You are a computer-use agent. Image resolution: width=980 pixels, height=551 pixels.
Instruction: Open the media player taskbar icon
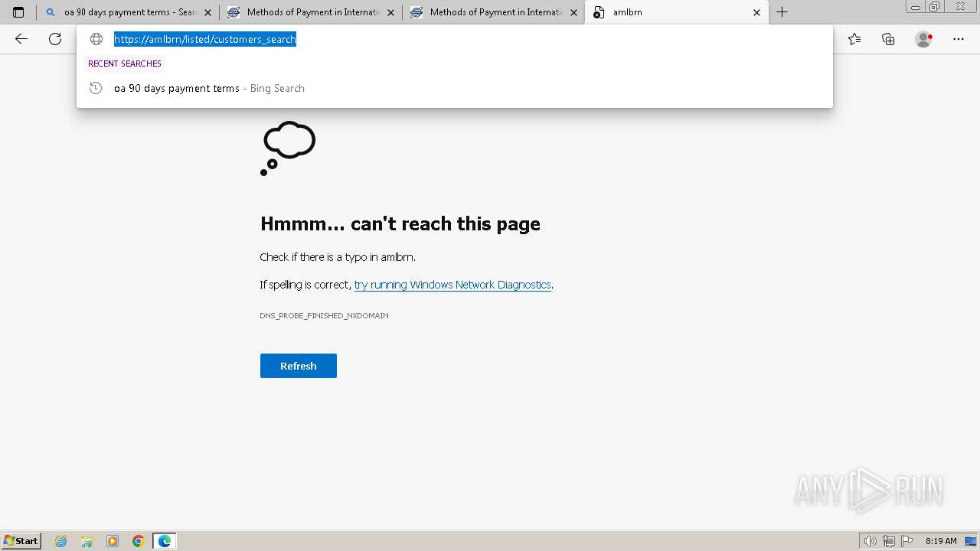[x=113, y=541]
